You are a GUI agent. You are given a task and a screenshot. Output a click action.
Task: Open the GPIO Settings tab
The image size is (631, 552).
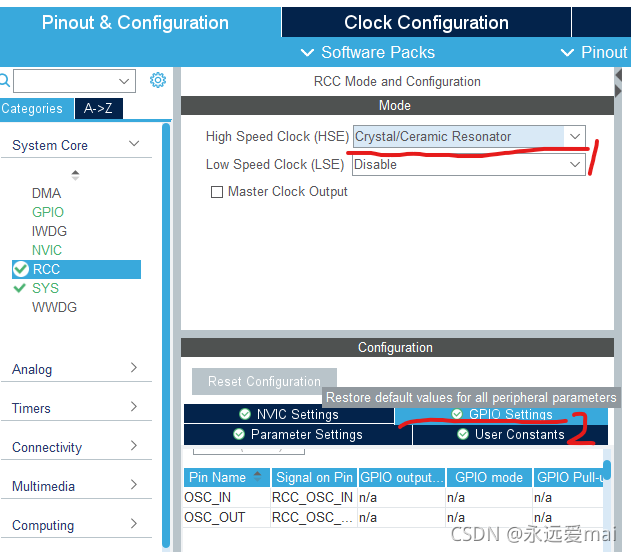(x=501, y=414)
